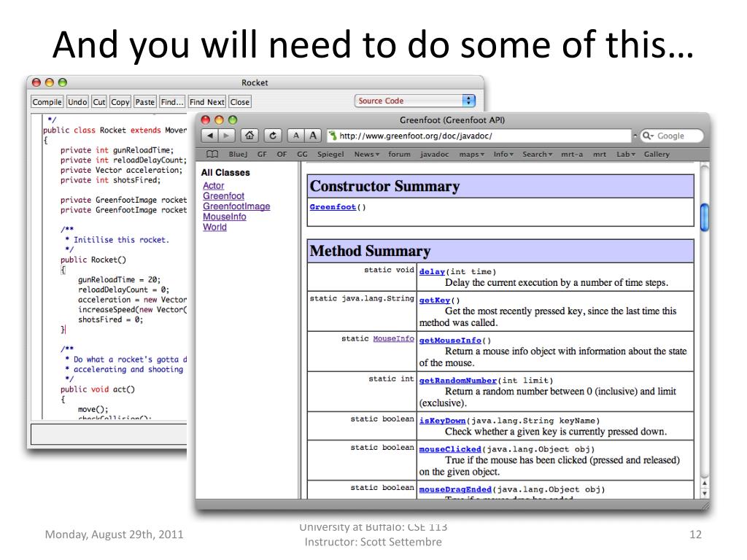Open the bookmarks book icon
The height and width of the screenshot is (560, 747).
point(212,155)
